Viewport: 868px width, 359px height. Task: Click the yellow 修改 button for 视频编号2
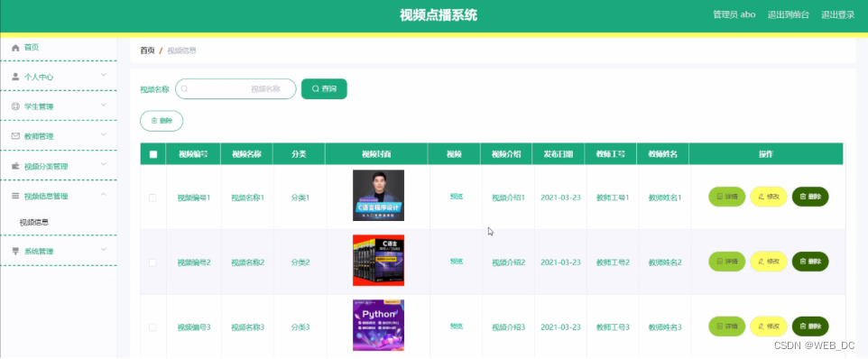click(769, 261)
